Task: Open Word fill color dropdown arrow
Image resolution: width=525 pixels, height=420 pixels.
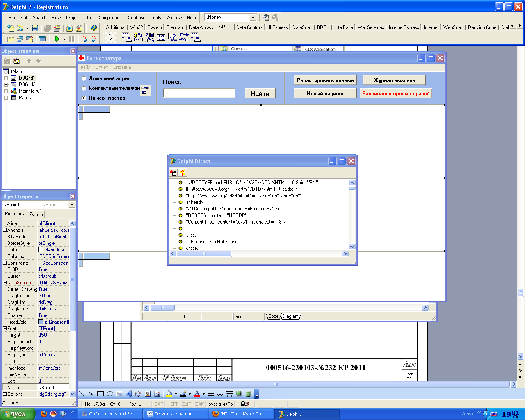Action: pyautogui.click(x=176, y=394)
